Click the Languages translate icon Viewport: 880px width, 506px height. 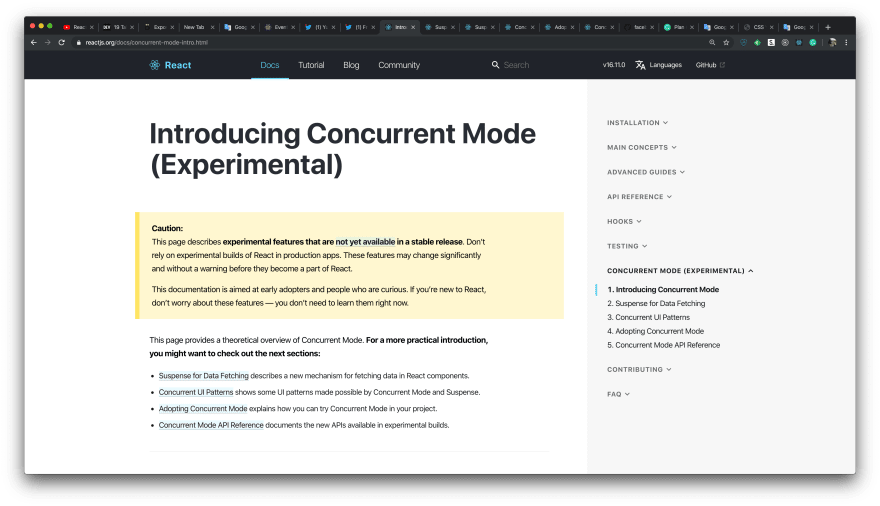click(640, 65)
